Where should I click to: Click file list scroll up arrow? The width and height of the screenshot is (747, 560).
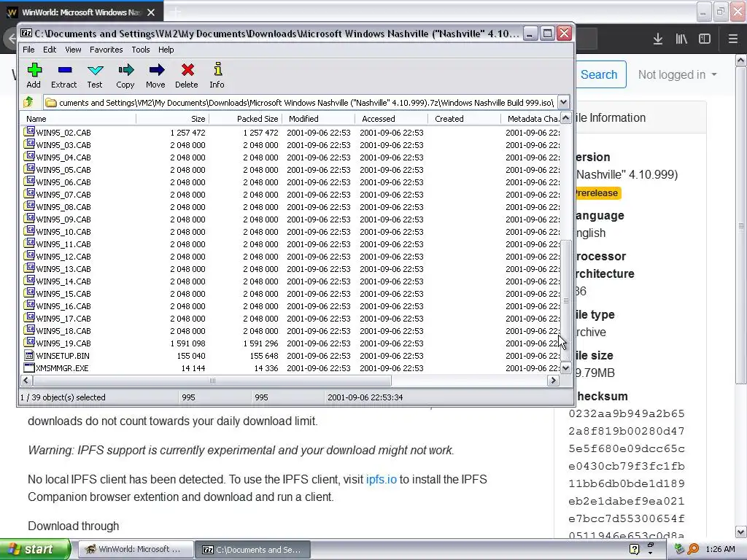565,118
